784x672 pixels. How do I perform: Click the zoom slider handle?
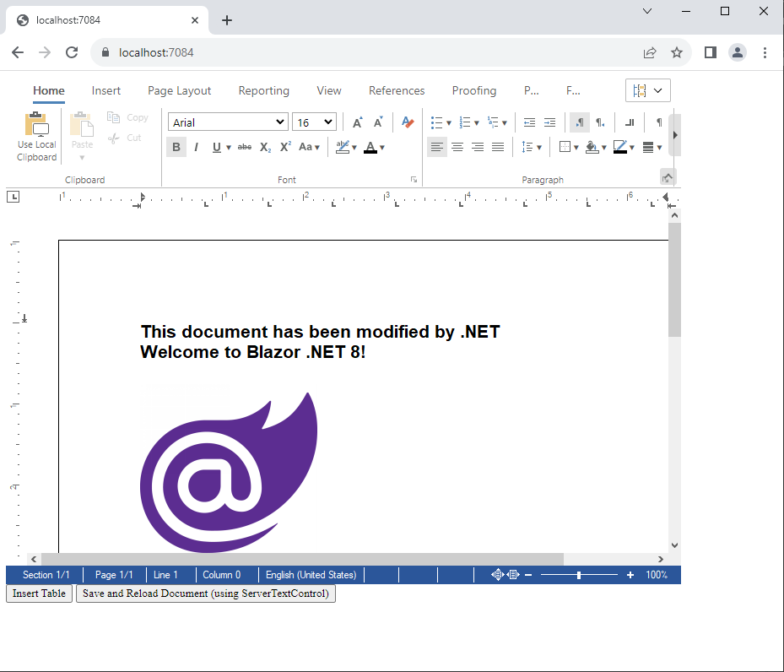tap(578, 575)
